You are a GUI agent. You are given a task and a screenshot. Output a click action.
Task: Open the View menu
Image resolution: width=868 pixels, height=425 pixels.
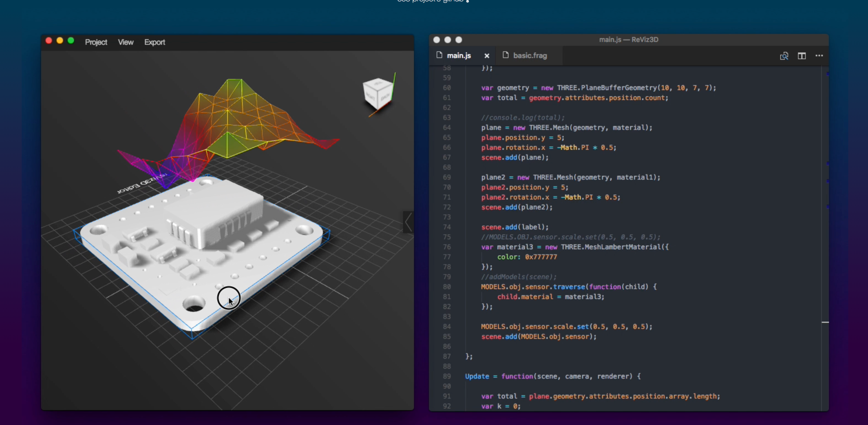[x=126, y=42]
